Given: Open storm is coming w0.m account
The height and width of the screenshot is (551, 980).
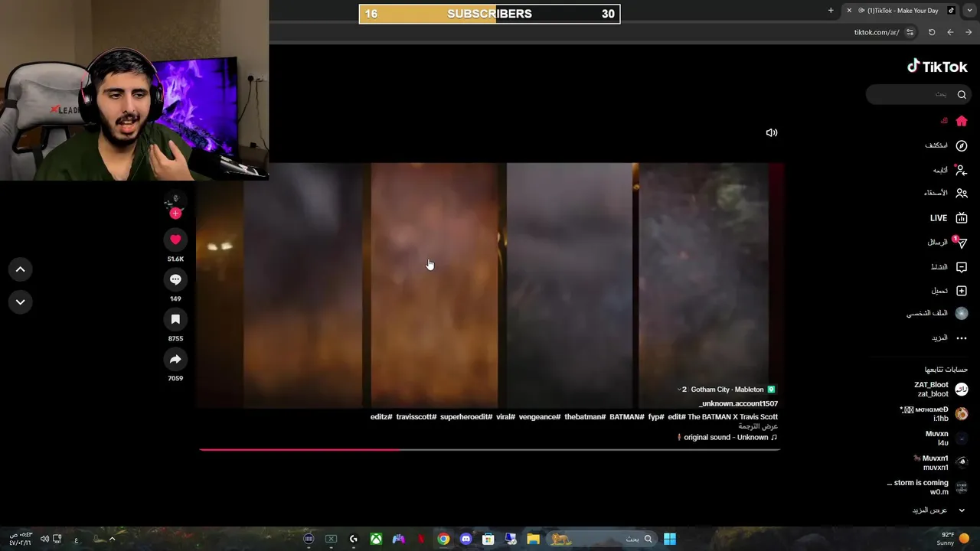Looking at the screenshot, I should click(928, 487).
